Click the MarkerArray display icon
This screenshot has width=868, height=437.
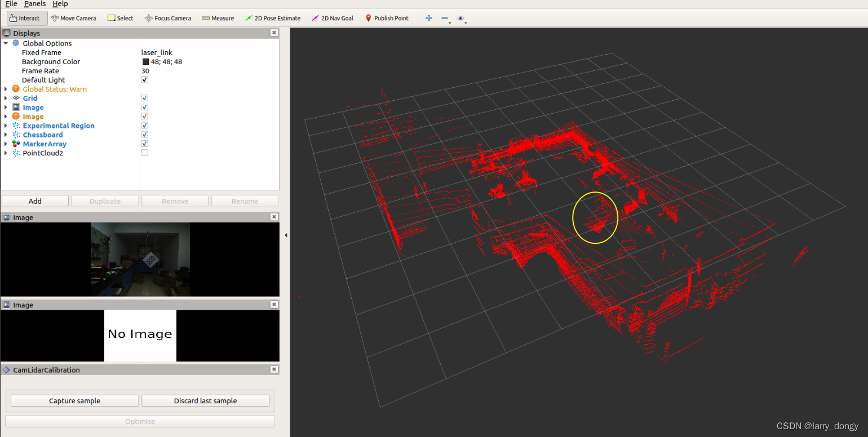point(16,144)
